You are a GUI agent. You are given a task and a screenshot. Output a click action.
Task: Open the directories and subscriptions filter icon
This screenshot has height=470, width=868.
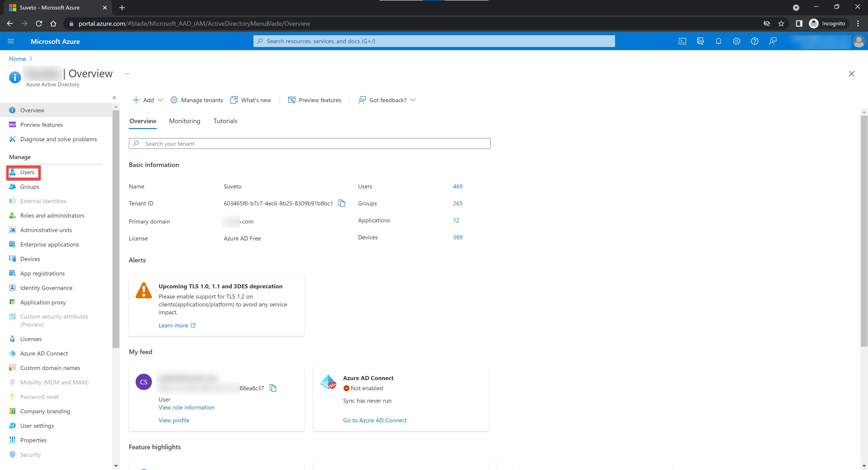[x=700, y=41]
